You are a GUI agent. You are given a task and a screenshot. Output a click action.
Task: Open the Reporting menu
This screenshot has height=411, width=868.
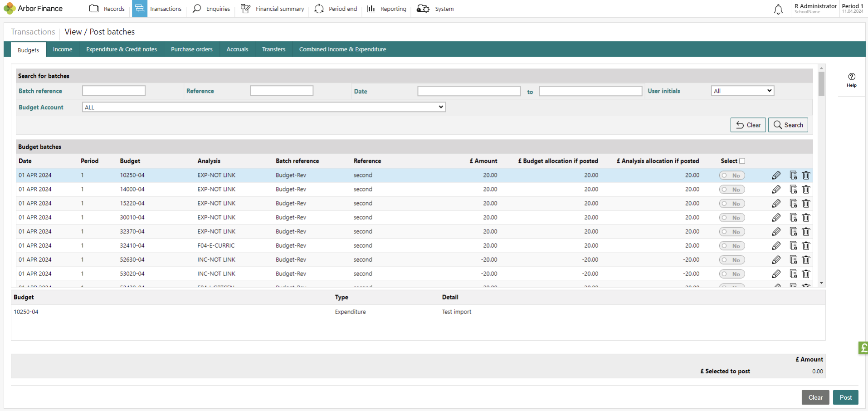point(386,9)
